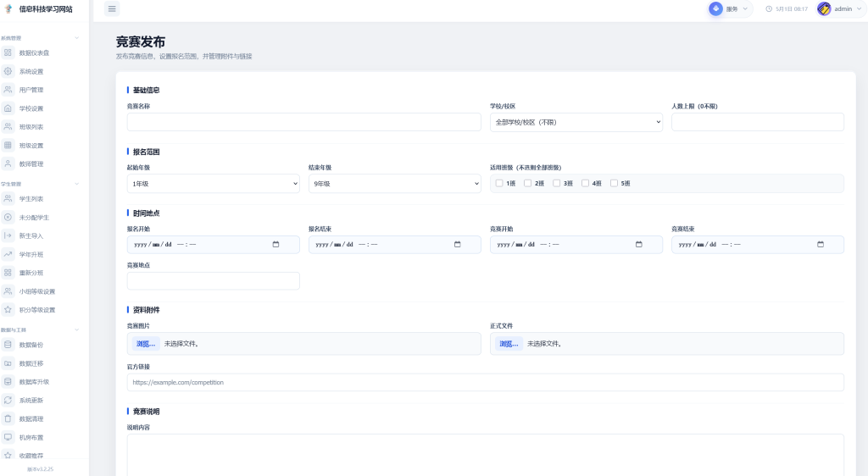868x476 pixels.
Task: Click the 教师管理 person icon
Action: point(8,163)
